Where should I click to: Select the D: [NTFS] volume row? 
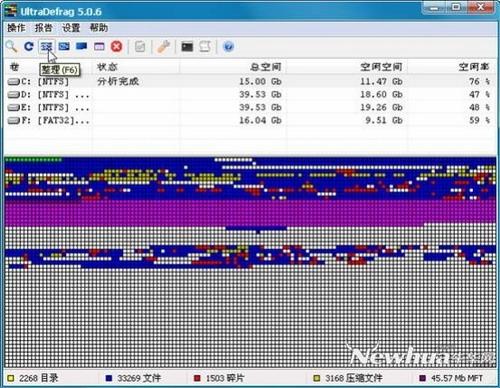pyautogui.click(x=250, y=95)
